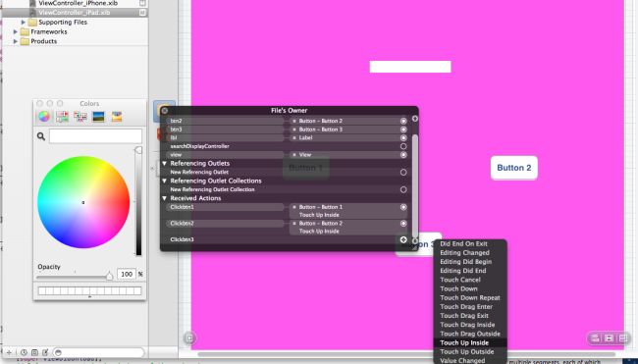Click circle for New Referencing Outlet Collection

[x=403, y=189]
